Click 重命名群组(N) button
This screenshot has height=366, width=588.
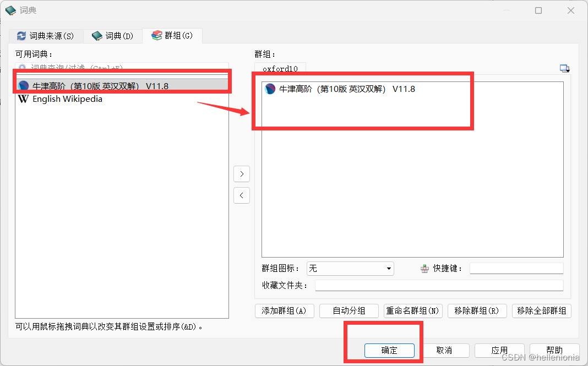coord(413,311)
